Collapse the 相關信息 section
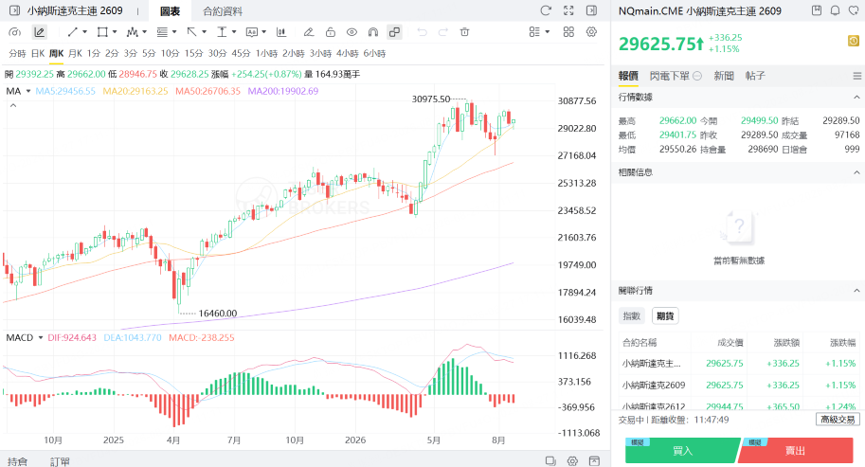The height and width of the screenshot is (467, 865). (x=857, y=173)
